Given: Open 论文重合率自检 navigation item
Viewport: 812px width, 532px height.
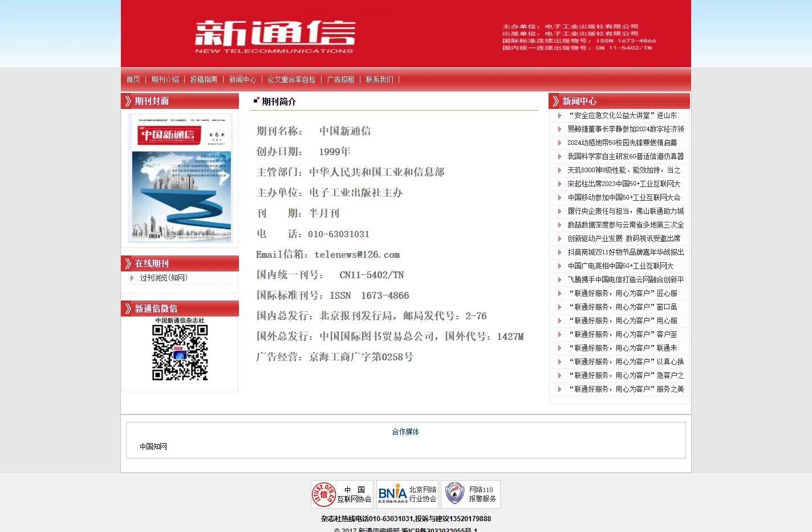Looking at the screenshot, I should pos(291,80).
